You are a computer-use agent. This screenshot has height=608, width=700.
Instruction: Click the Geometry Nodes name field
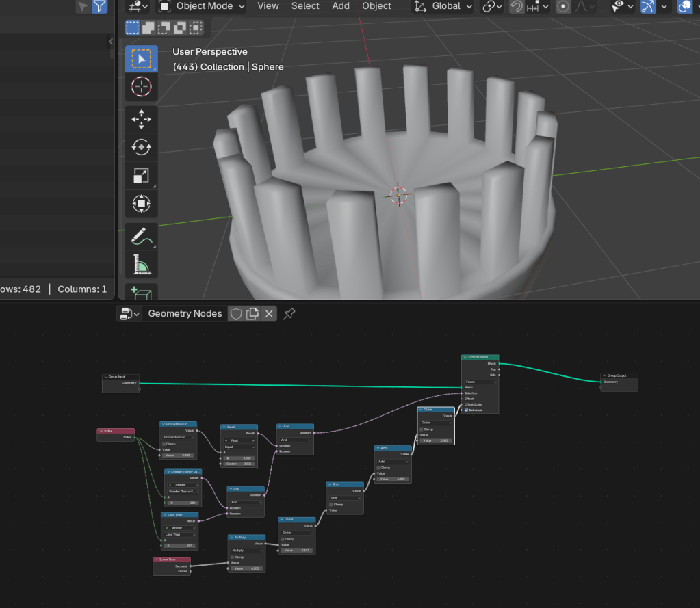click(185, 313)
